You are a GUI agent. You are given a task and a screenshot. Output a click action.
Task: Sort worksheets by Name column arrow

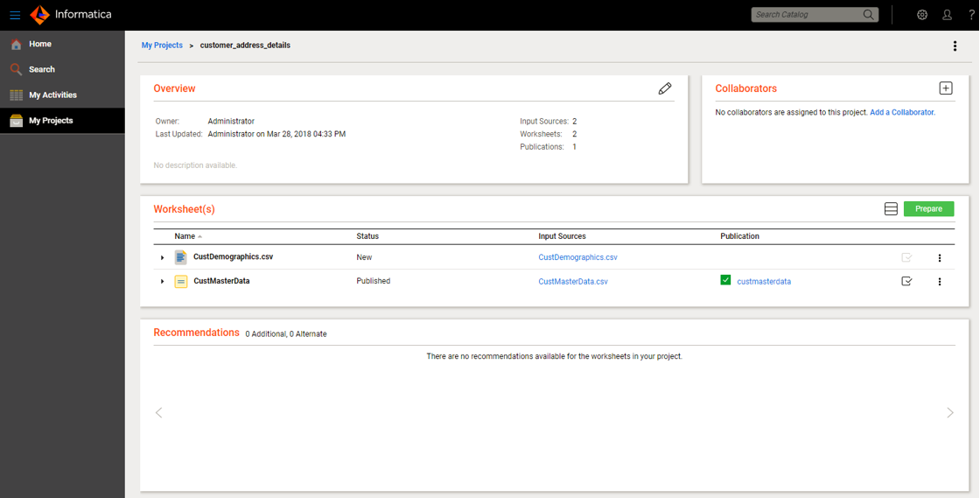200,237
